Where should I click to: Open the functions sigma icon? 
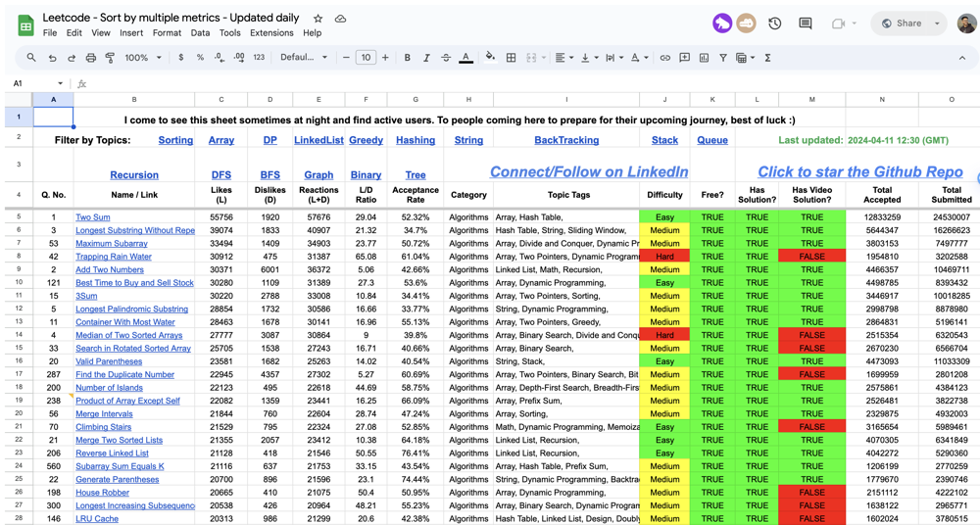click(767, 58)
